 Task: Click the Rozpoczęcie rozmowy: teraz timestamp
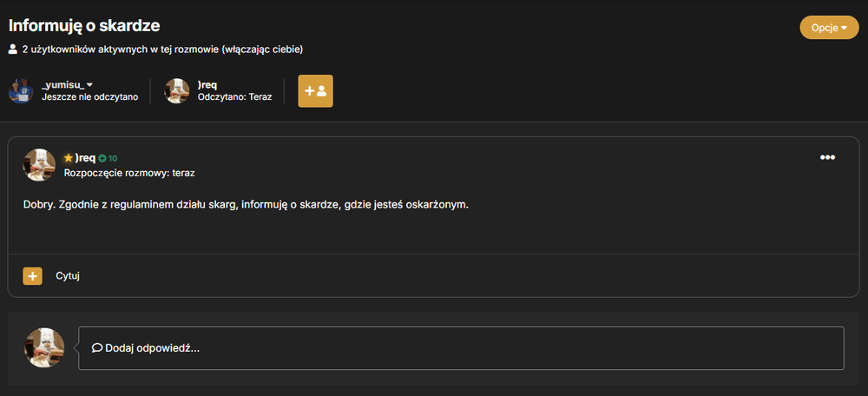coord(129,173)
